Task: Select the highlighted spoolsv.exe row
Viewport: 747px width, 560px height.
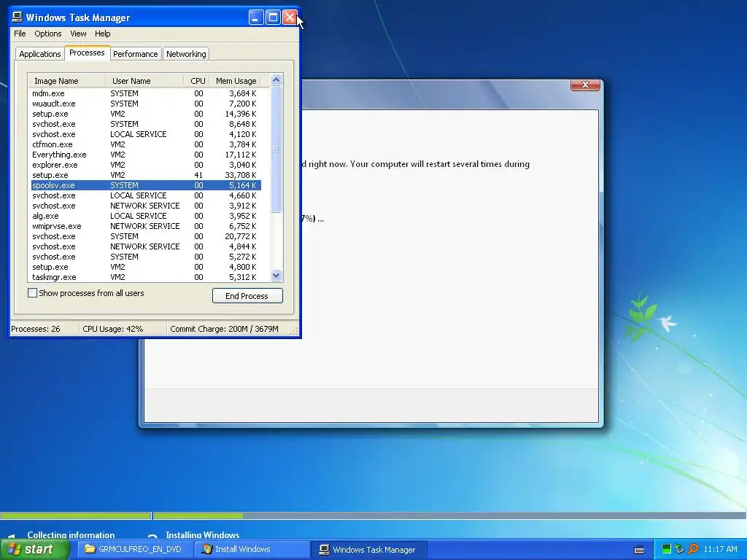Action: 146,185
